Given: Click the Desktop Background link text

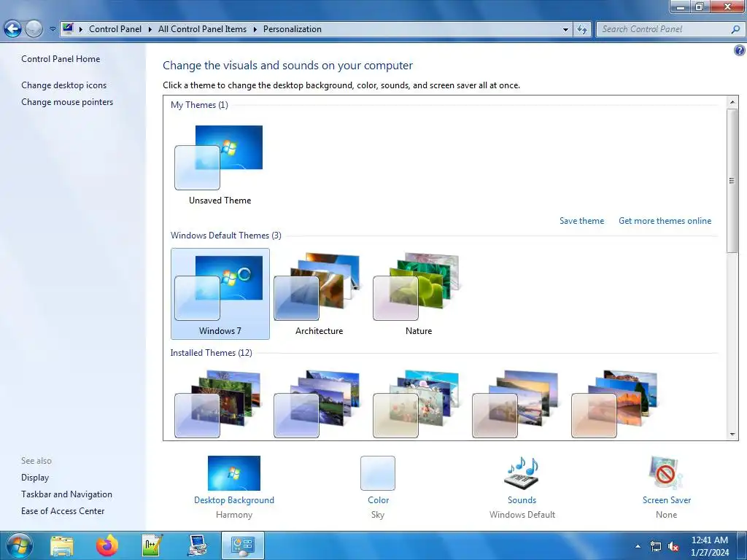Looking at the screenshot, I should 234,500.
